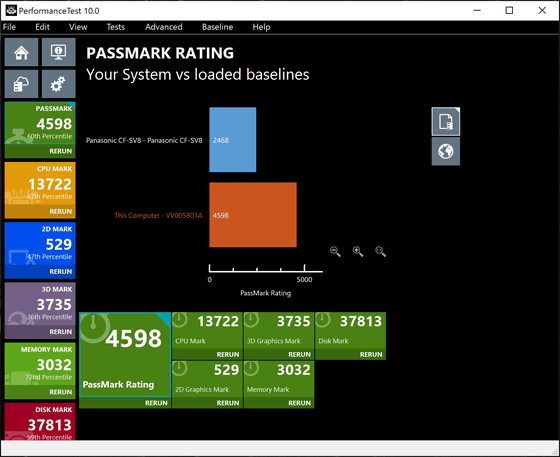This screenshot has height=457, width=560.
Task: Open the File menu
Action: [9, 27]
